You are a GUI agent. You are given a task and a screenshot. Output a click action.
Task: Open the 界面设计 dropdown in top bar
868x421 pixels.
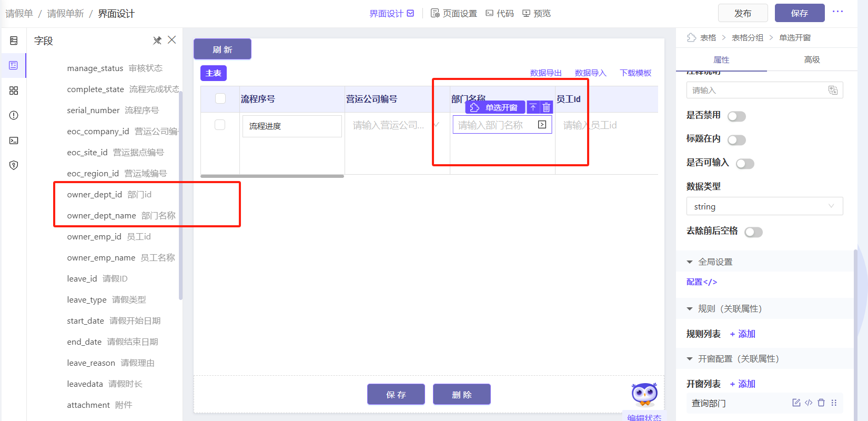coord(391,13)
